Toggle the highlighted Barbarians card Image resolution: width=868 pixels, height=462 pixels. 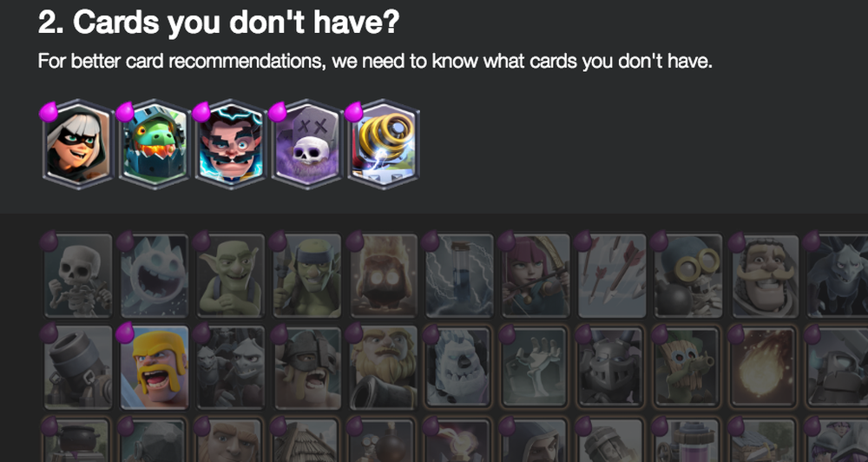pyautogui.click(x=155, y=367)
